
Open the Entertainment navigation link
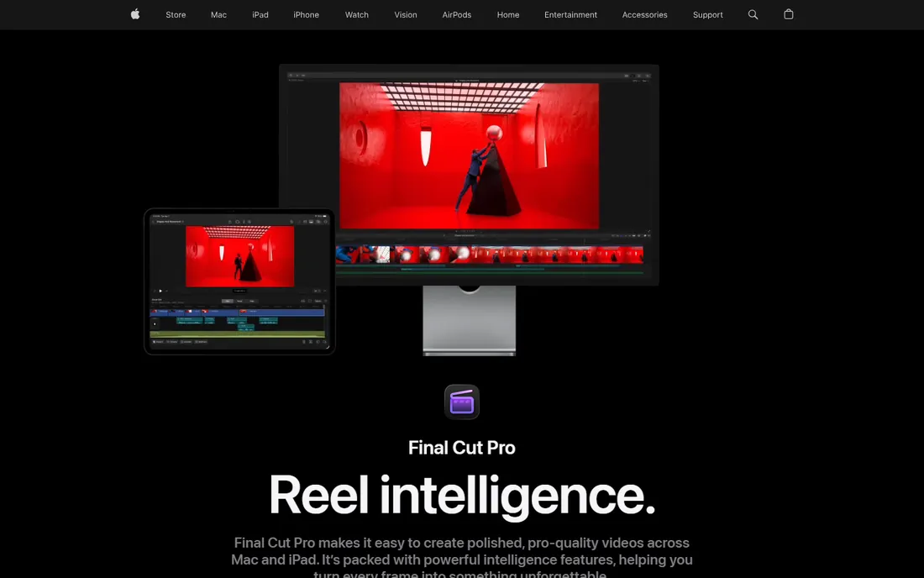pyautogui.click(x=570, y=15)
